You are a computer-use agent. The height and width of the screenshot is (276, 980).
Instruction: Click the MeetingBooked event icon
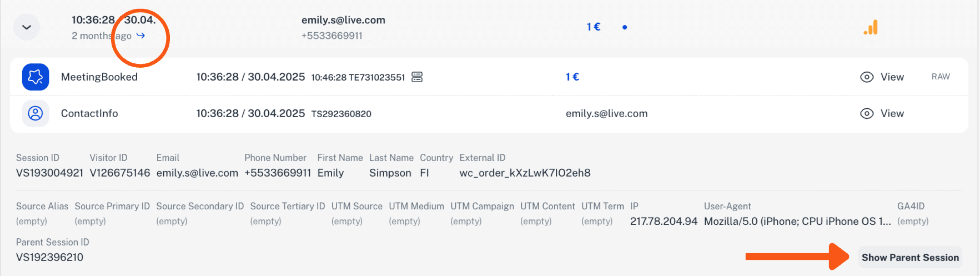click(x=36, y=77)
